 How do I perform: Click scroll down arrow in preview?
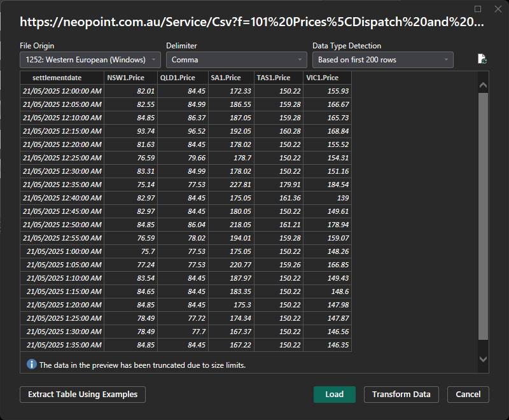tap(483, 360)
